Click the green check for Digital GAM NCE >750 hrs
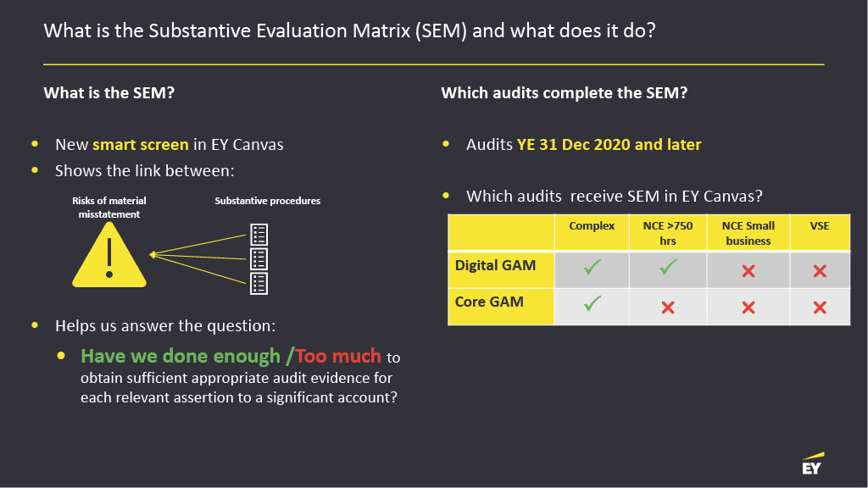 pyautogui.click(x=668, y=268)
